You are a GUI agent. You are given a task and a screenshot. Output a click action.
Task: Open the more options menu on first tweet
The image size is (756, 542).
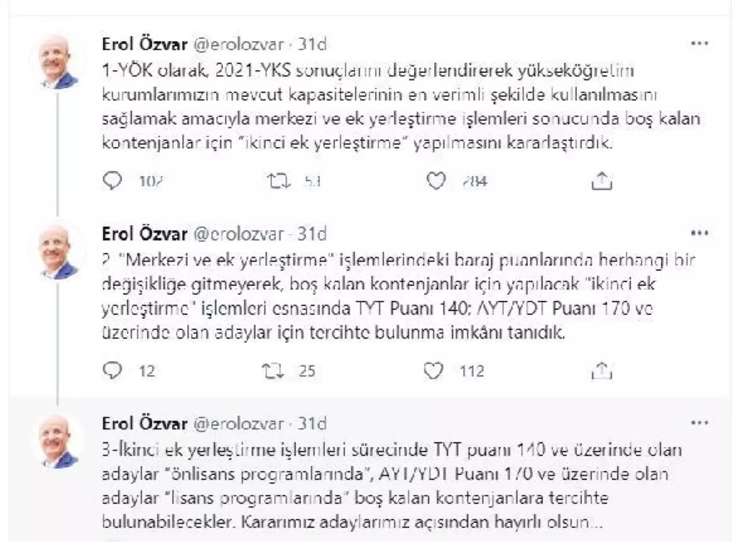click(700, 43)
